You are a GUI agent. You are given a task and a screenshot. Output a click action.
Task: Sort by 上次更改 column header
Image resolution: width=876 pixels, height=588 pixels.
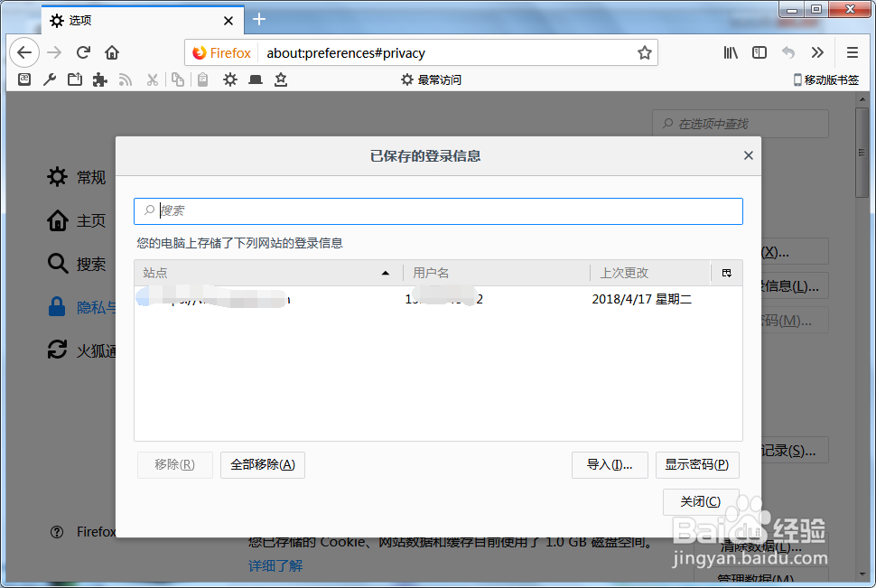point(650,273)
